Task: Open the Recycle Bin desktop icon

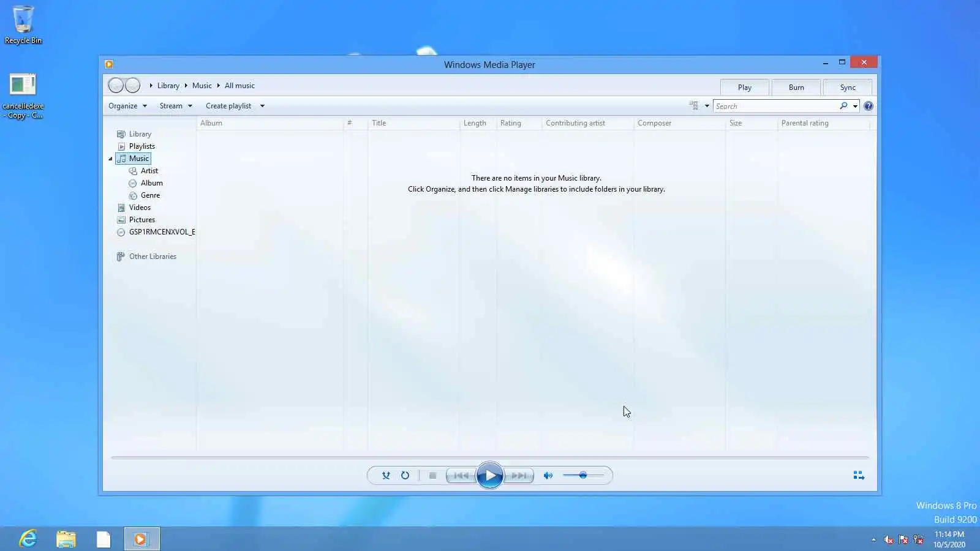Action: 23,24
